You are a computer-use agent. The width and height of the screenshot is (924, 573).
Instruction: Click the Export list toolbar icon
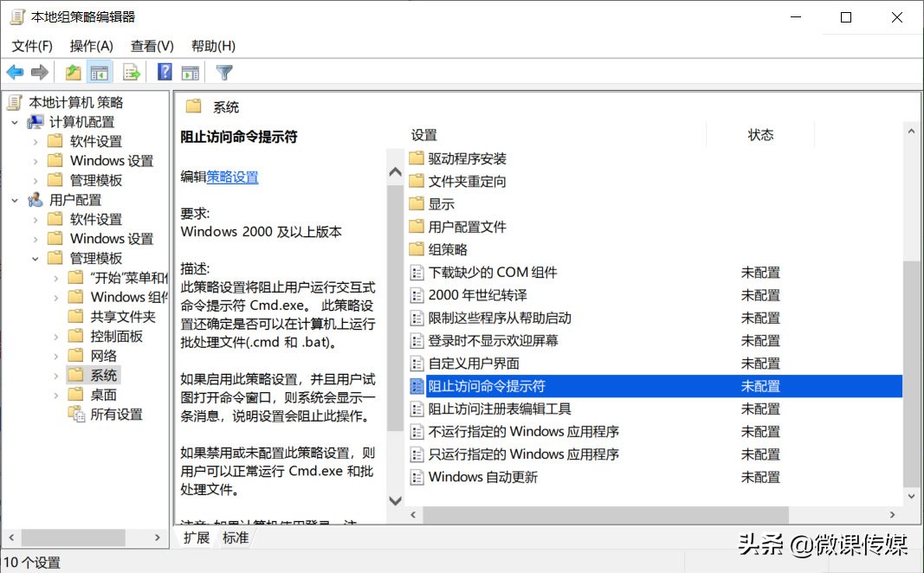click(132, 72)
